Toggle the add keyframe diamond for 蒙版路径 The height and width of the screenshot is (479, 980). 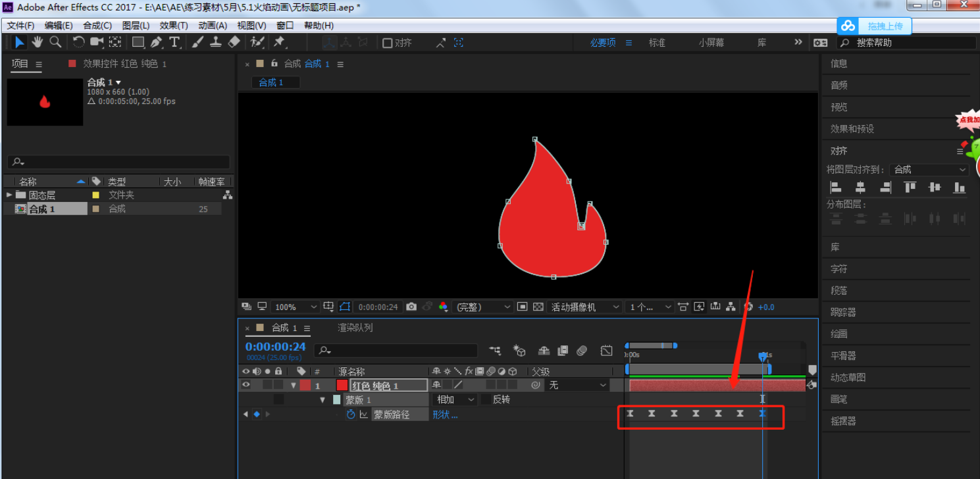[x=257, y=414]
